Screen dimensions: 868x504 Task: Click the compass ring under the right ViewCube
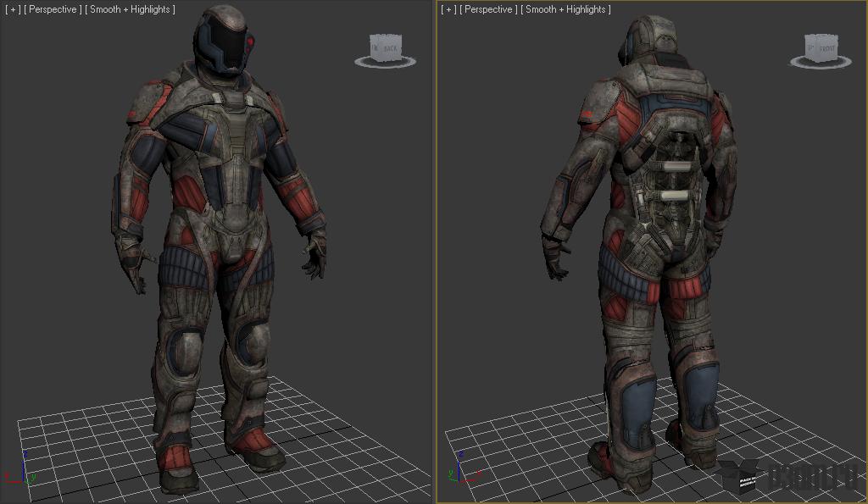pyautogui.click(x=821, y=64)
